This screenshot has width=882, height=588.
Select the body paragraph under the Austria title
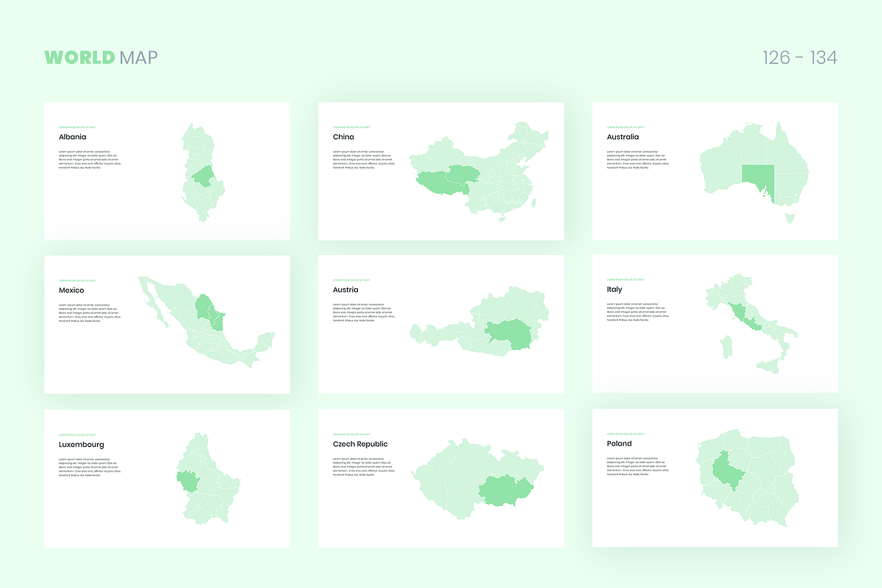364,312
